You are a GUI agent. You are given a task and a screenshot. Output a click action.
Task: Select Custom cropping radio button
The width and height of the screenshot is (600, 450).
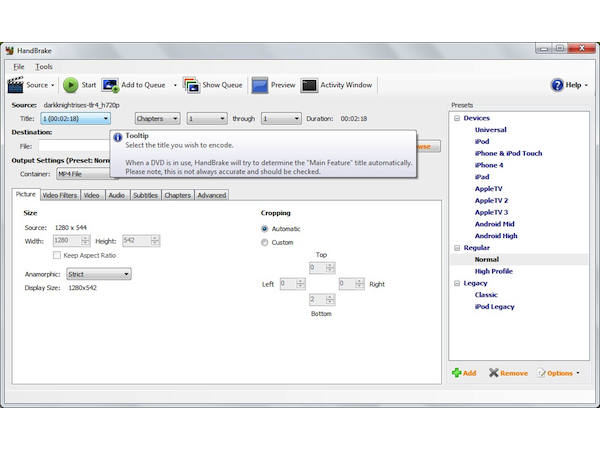[264, 242]
